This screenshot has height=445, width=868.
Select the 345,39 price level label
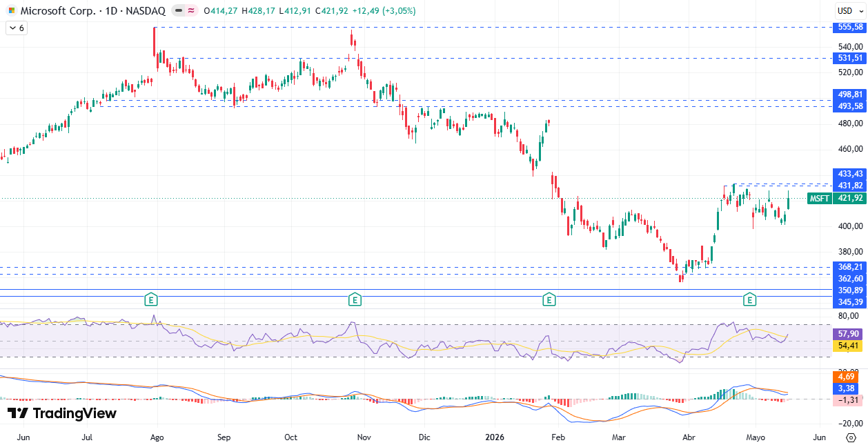850,302
